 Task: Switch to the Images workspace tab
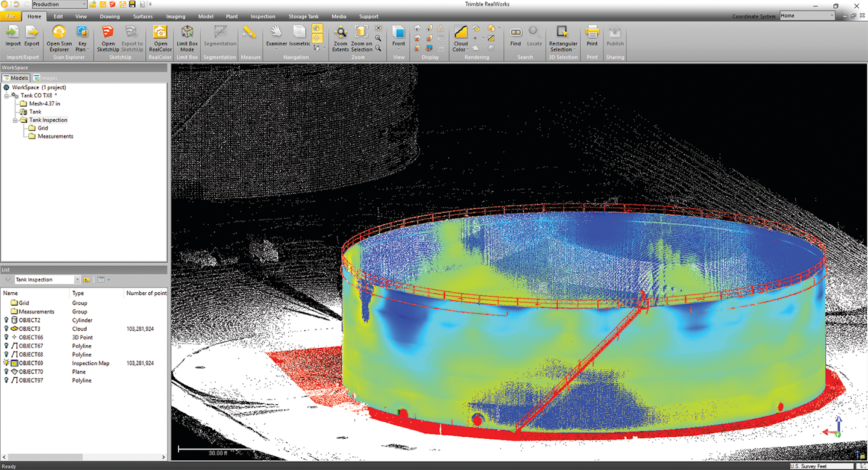click(x=45, y=78)
